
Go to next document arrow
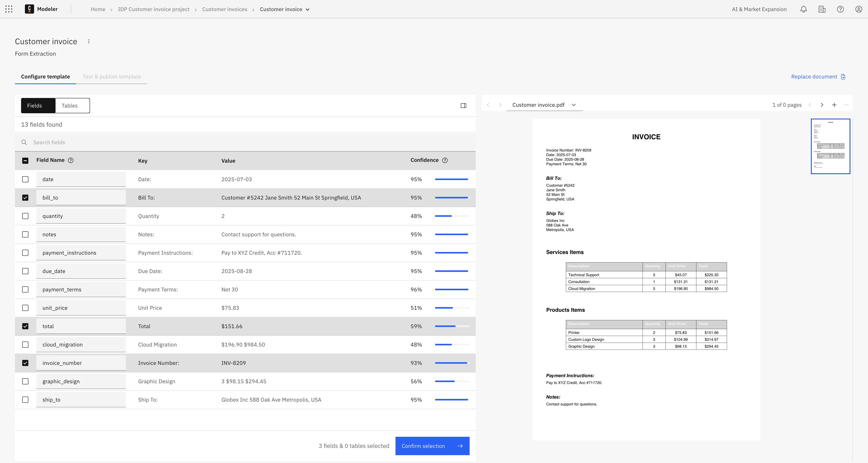[x=500, y=105]
